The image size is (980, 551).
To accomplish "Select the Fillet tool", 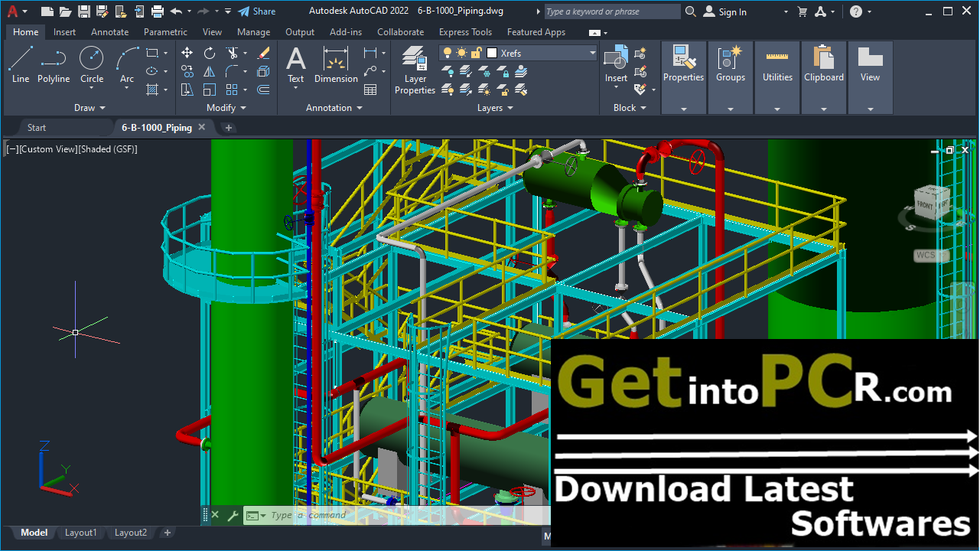I will [x=232, y=71].
